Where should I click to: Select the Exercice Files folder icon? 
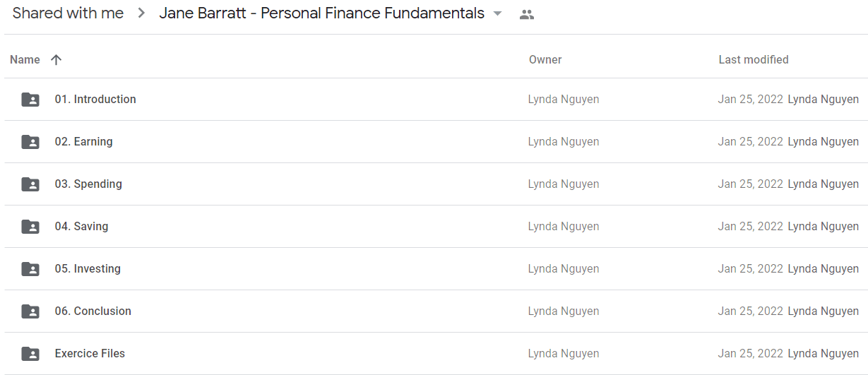point(30,354)
